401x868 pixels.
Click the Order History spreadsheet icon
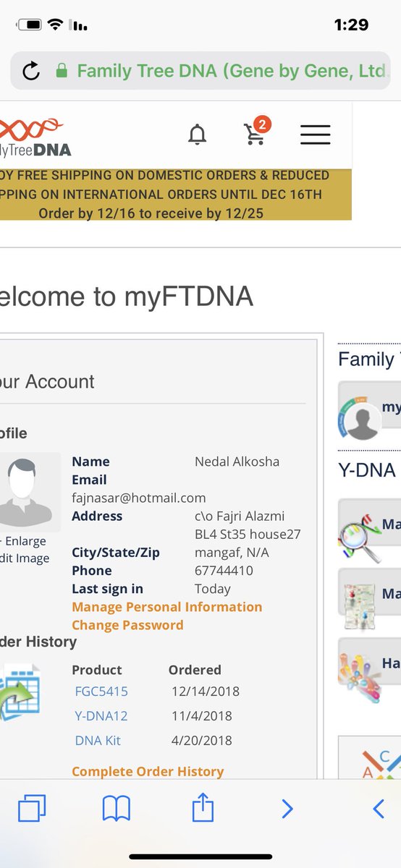(x=20, y=692)
